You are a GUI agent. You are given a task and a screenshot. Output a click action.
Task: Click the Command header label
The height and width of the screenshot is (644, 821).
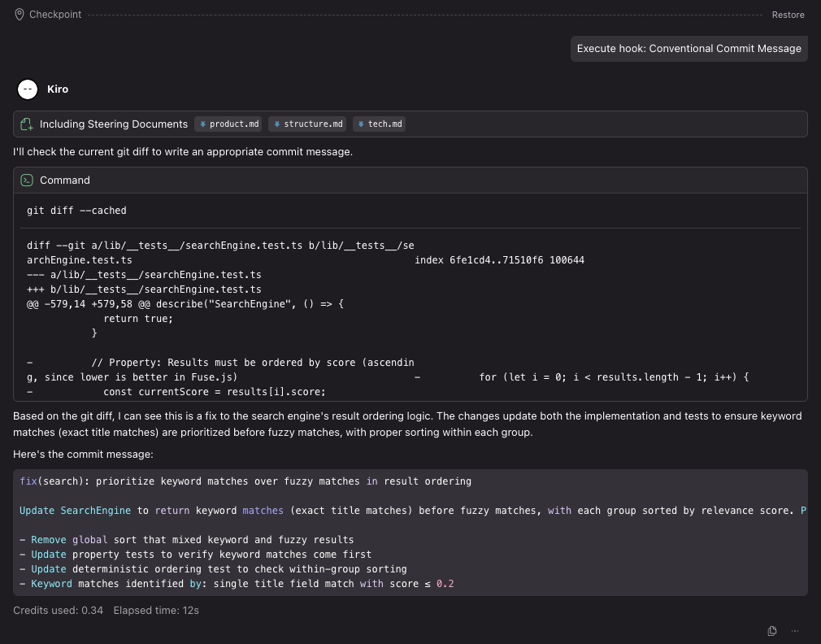(x=65, y=181)
